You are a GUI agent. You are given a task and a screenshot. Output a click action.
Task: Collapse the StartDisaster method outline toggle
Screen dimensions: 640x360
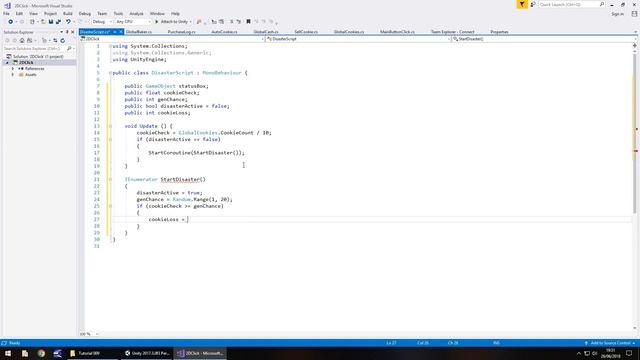[110, 180]
